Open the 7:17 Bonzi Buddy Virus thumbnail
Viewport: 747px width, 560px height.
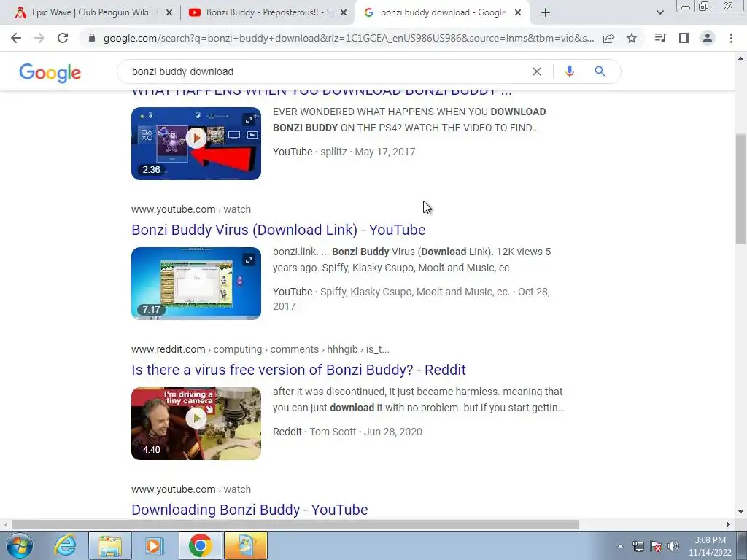(196, 284)
